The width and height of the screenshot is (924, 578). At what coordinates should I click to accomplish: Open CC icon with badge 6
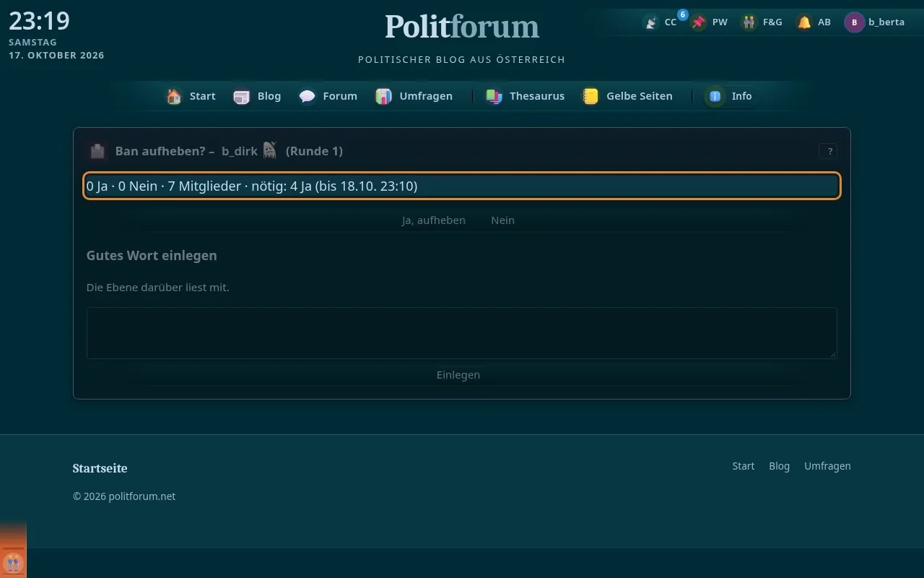pos(651,22)
